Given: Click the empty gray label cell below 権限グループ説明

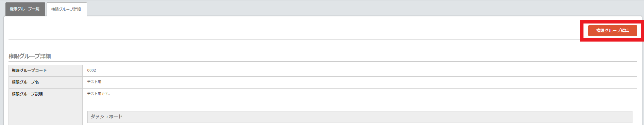Looking at the screenshot, I should click(46, 113).
